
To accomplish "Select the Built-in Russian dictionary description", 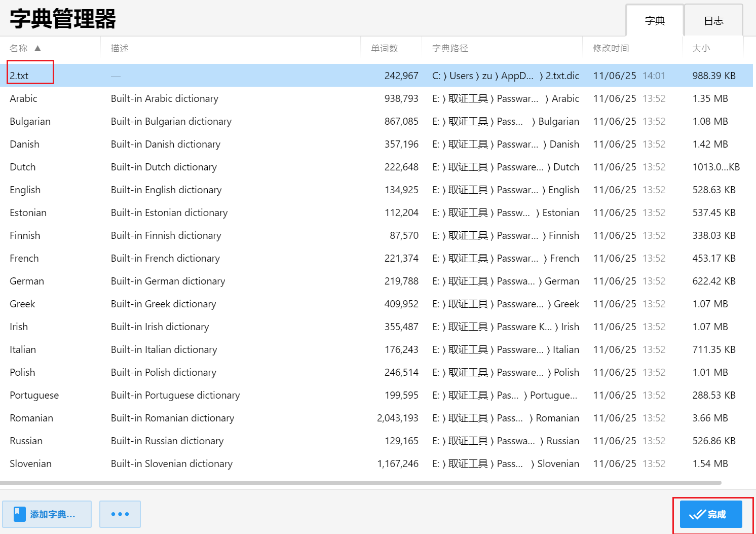I will coord(167,441).
